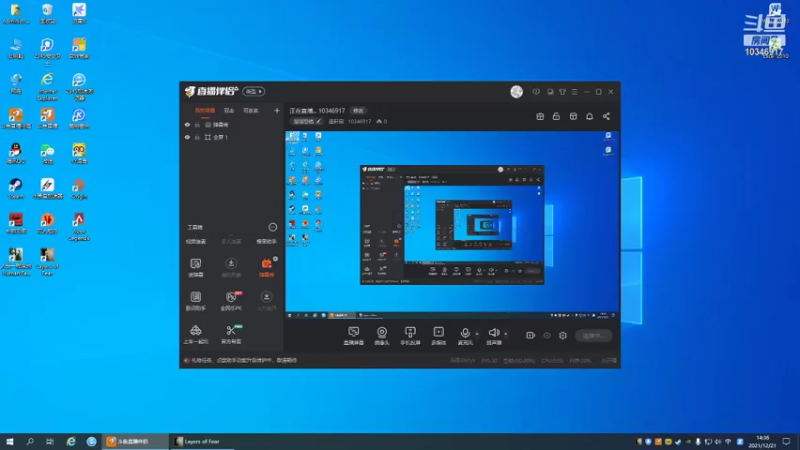
Task: Click the taskbar clock showing 14:06
Action: (762, 441)
